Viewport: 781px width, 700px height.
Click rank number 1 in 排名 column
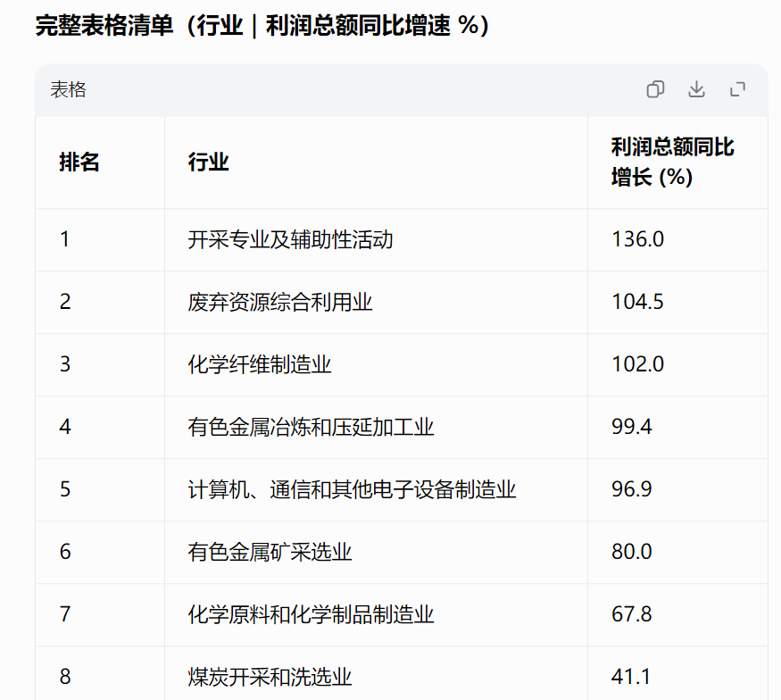[65, 239]
